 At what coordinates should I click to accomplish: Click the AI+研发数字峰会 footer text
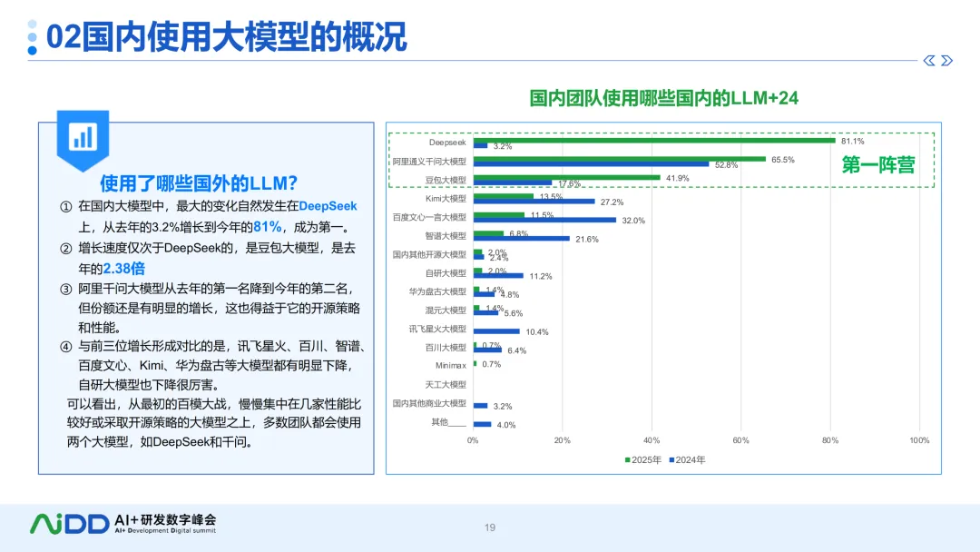pos(165,520)
